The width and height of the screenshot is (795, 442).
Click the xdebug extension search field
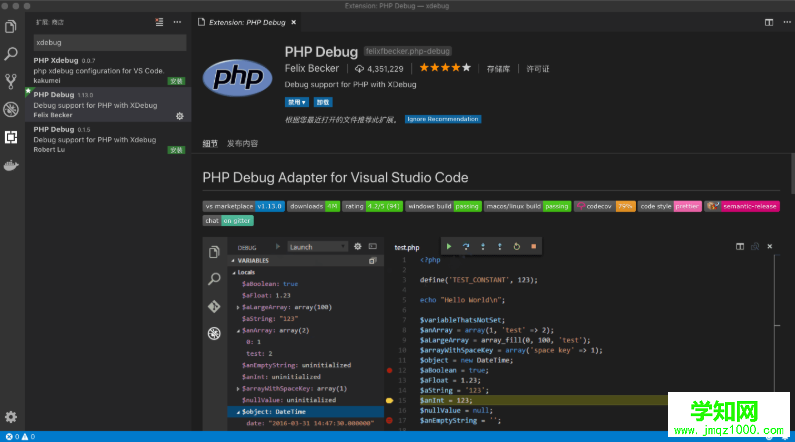pyautogui.click(x=110, y=43)
